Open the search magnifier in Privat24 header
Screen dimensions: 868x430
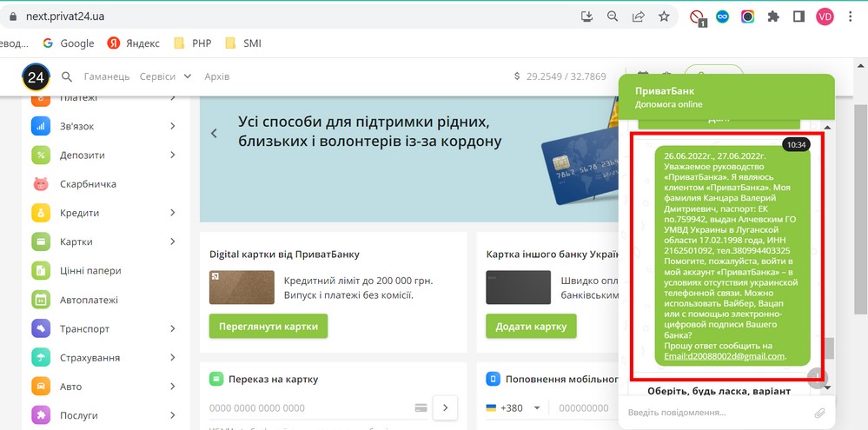66,77
